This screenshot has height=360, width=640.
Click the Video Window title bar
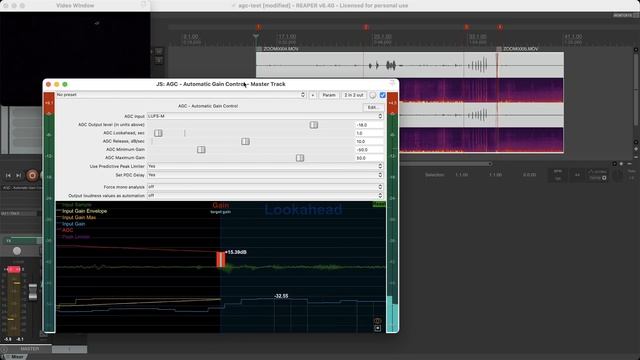75,6
